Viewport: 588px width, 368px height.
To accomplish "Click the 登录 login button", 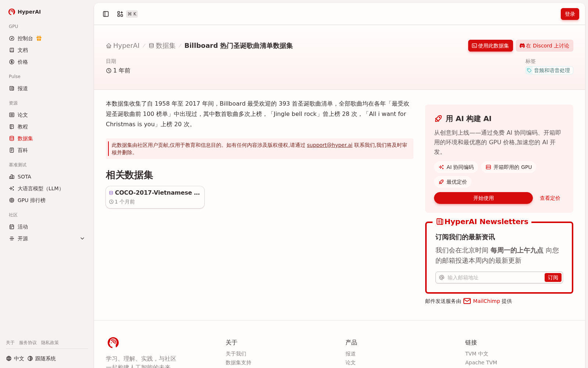I will tap(570, 14).
